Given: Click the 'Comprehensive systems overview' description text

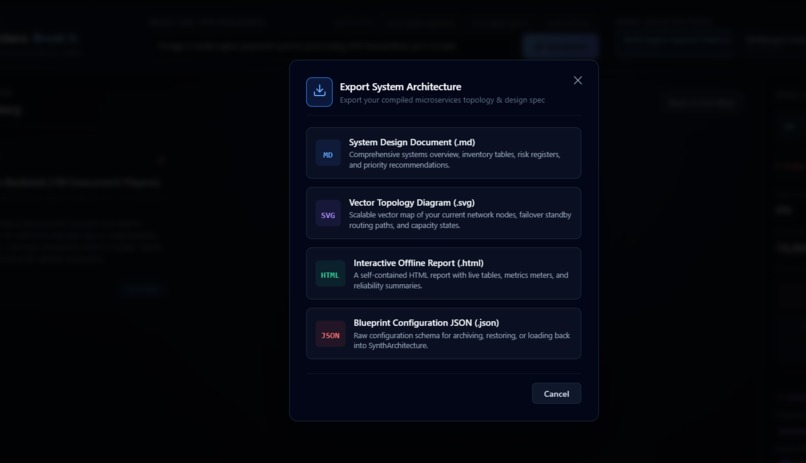Looking at the screenshot, I should pyautogui.click(x=454, y=160).
